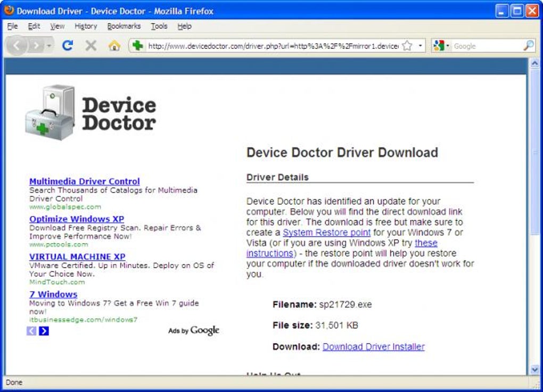Click the next ads arrow button
The width and height of the screenshot is (543, 392).
(44, 331)
